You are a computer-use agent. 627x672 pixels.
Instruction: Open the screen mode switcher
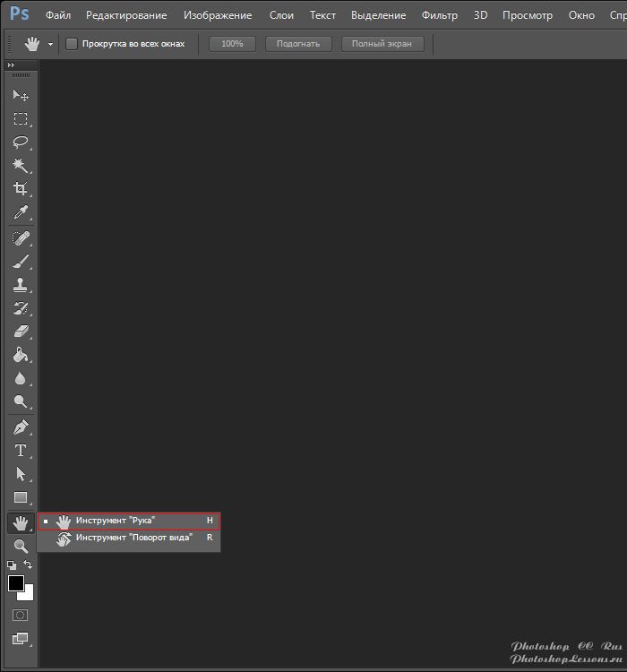click(21, 639)
